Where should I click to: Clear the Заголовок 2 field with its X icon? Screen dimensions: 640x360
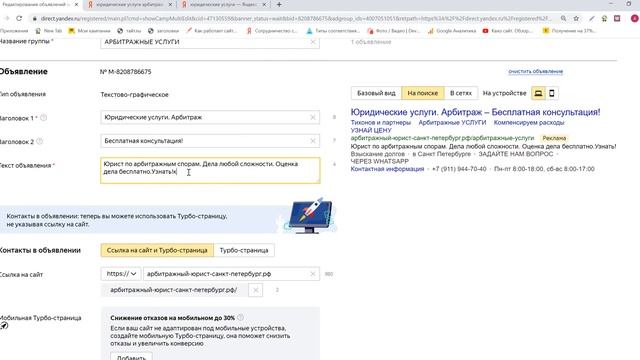coord(313,141)
